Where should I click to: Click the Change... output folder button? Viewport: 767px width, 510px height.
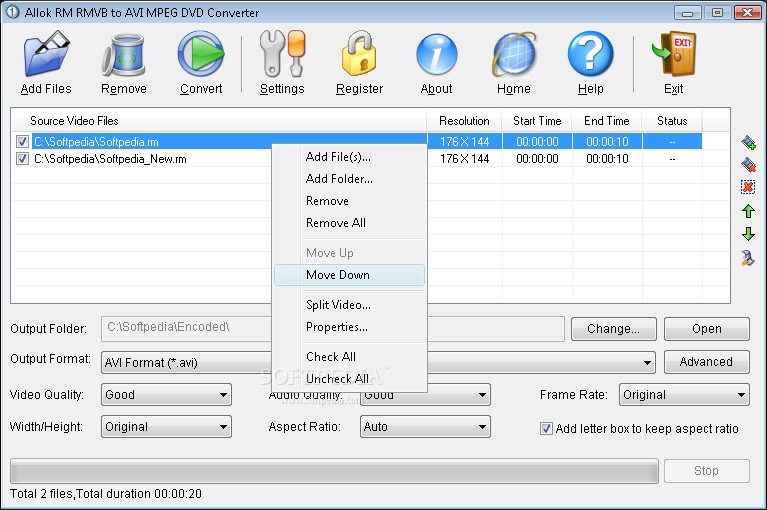[613, 329]
